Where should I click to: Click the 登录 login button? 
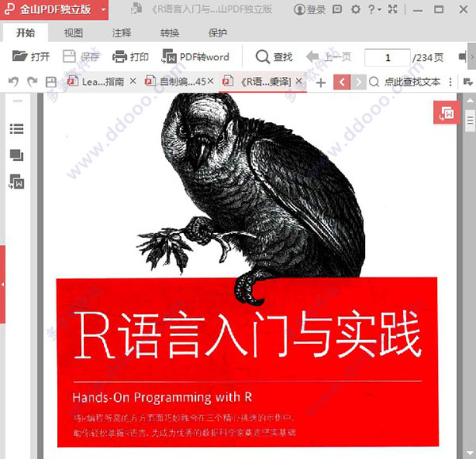click(x=309, y=10)
